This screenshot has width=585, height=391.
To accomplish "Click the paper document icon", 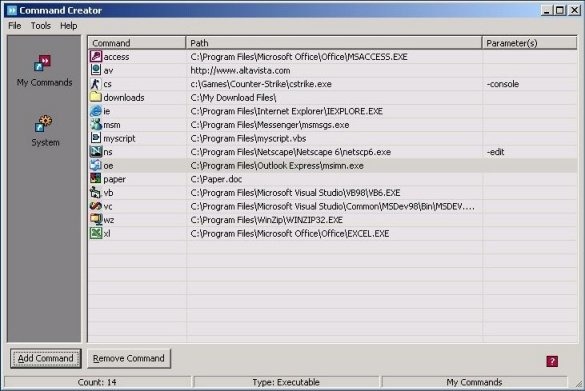I will [96, 179].
